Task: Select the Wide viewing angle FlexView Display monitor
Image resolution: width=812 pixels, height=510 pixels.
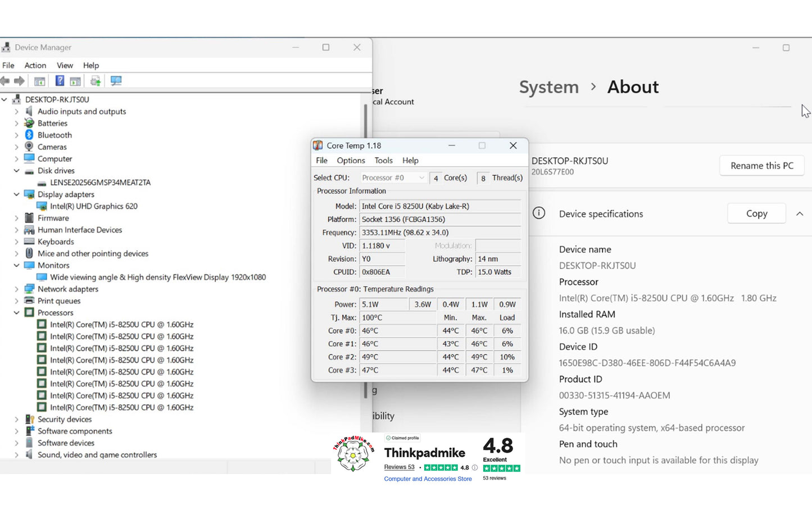Action: pyautogui.click(x=158, y=277)
